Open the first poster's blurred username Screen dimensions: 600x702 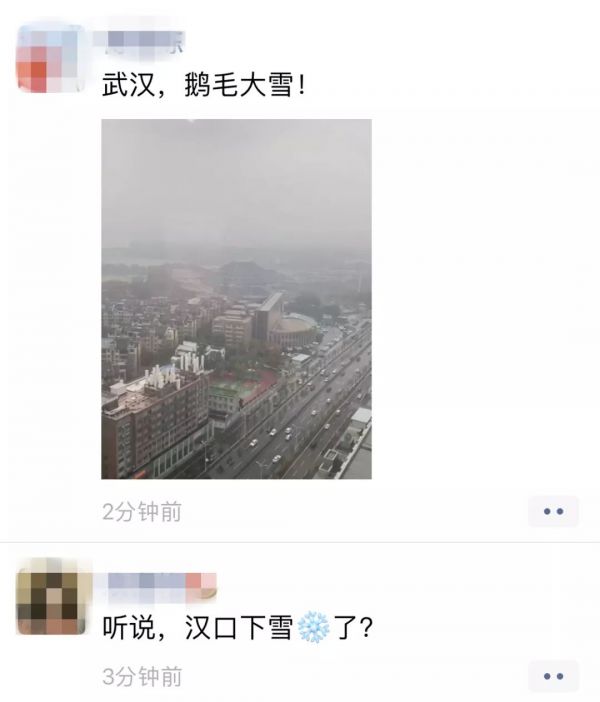(x=139, y=42)
